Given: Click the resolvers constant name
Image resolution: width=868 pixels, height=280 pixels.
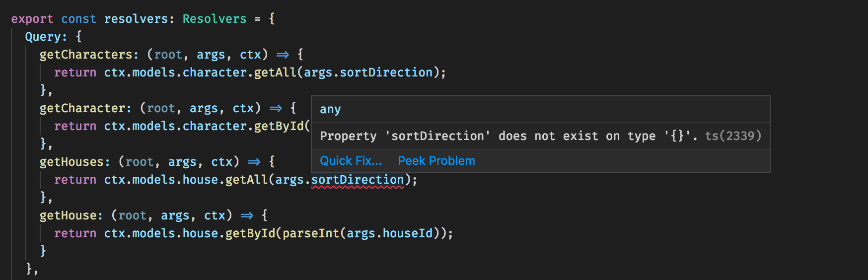Looking at the screenshot, I should (x=136, y=19).
